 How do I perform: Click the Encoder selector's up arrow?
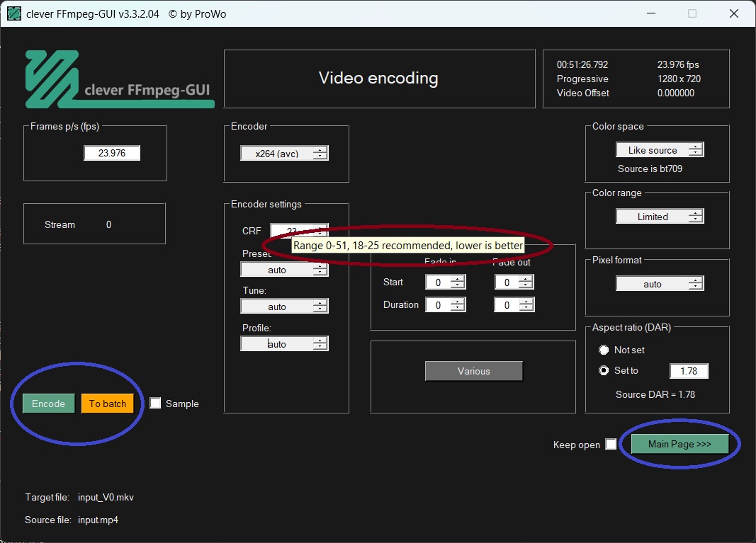tap(320, 150)
